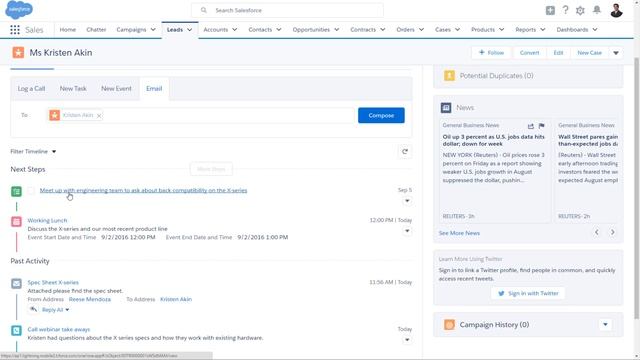This screenshot has width=640, height=360.
Task: Open the user profile avatar
Action: click(x=616, y=10)
